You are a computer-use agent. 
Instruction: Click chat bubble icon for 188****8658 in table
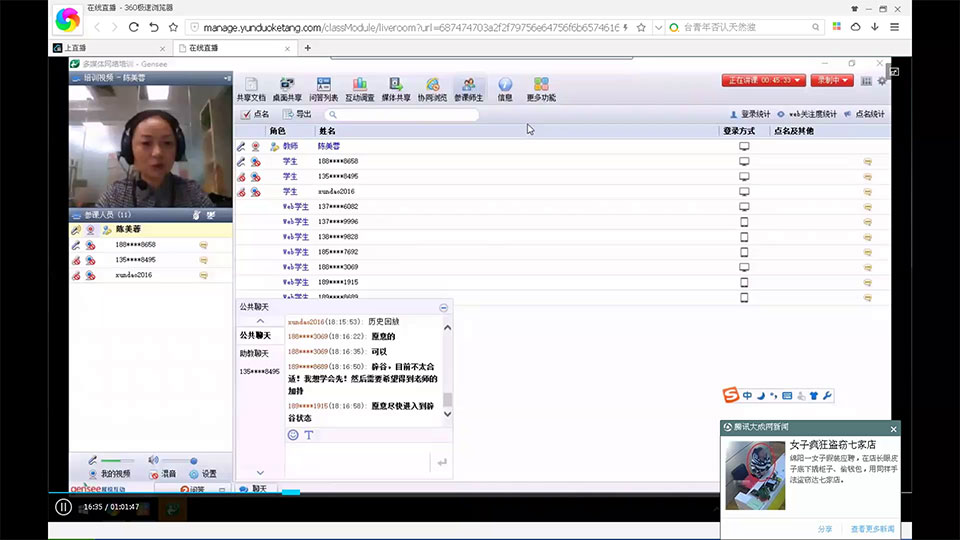click(x=868, y=162)
